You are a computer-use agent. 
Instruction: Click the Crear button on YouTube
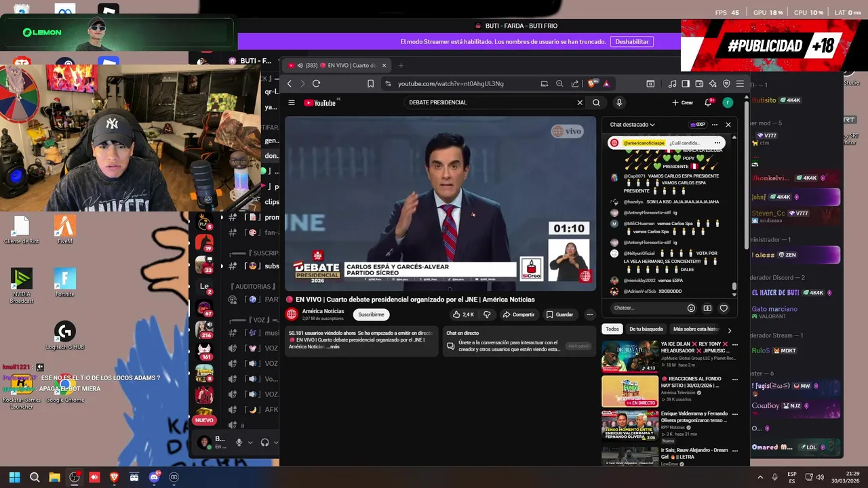click(x=683, y=102)
